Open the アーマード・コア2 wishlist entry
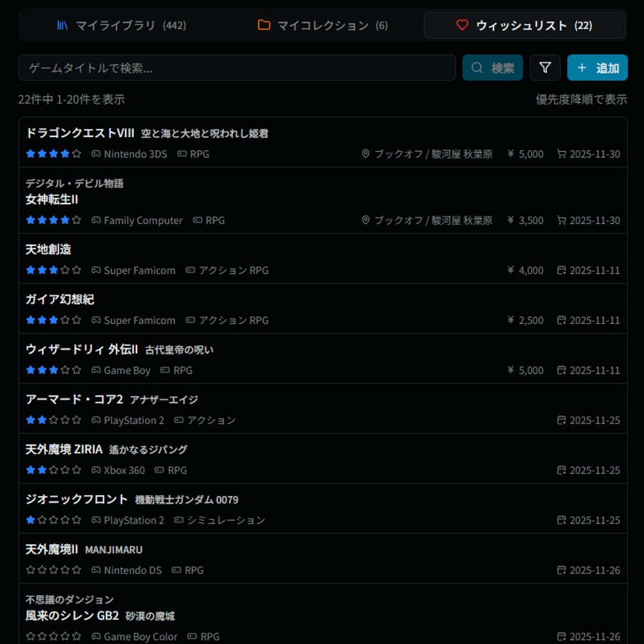Image resolution: width=644 pixels, height=644 pixels. pyautogui.click(x=74, y=399)
